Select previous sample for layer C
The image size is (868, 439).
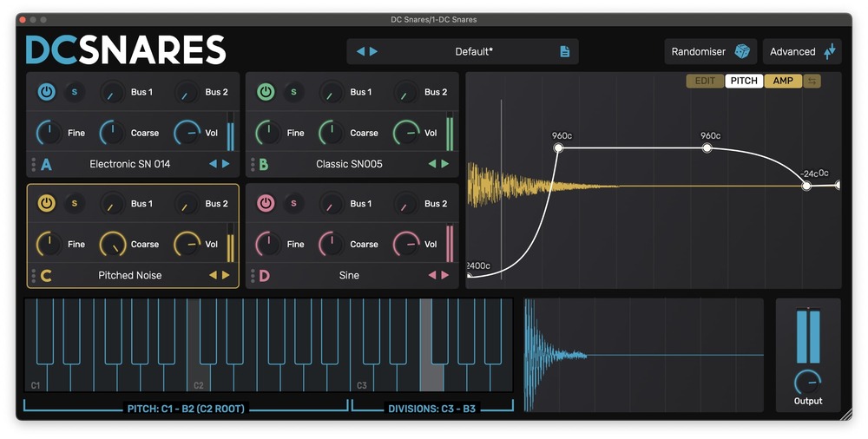[x=213, y=275]
